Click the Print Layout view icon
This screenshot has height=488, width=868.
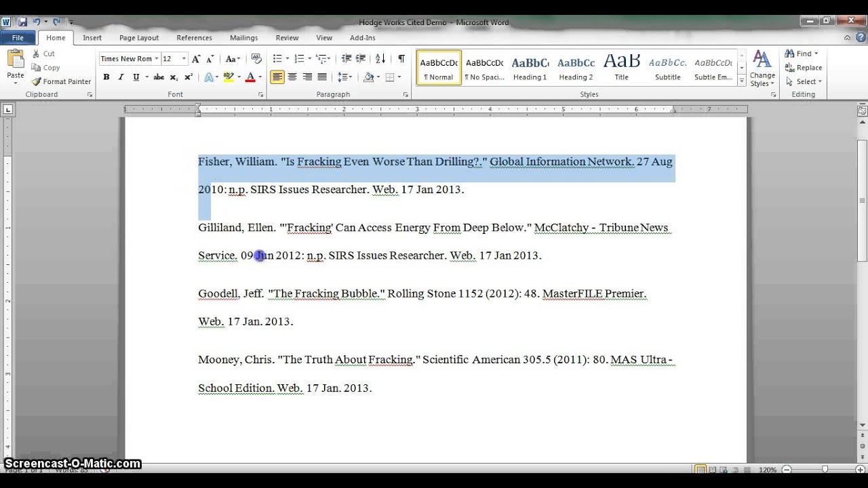point(701,469)
